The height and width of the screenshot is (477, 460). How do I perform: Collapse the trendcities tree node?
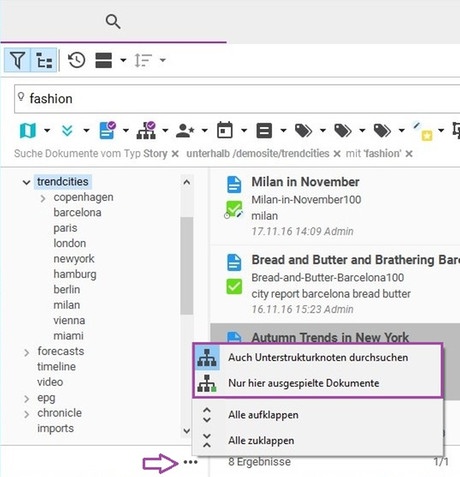click(x=26, y=182)
